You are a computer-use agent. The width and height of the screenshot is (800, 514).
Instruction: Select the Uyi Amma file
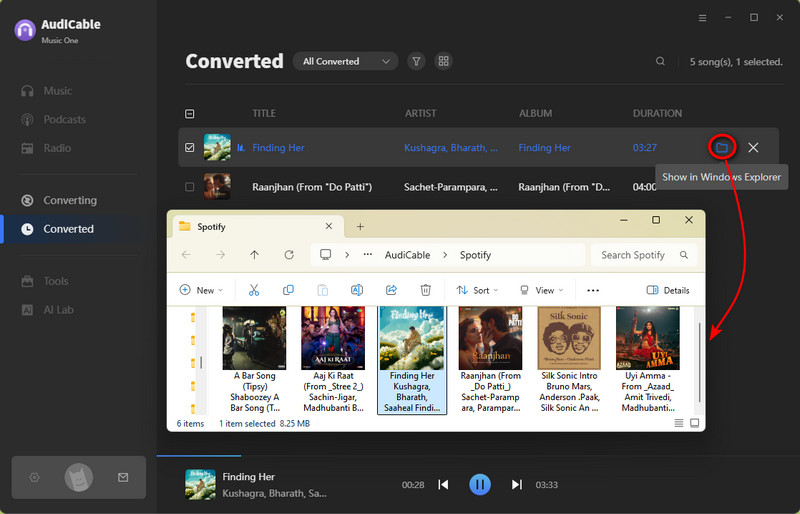[647, 360]
